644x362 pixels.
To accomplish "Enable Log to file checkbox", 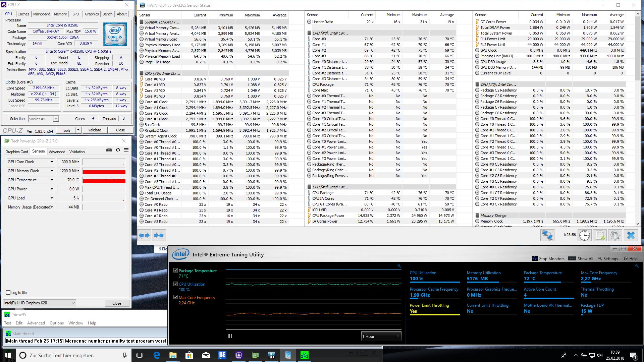I will point(8,292).
